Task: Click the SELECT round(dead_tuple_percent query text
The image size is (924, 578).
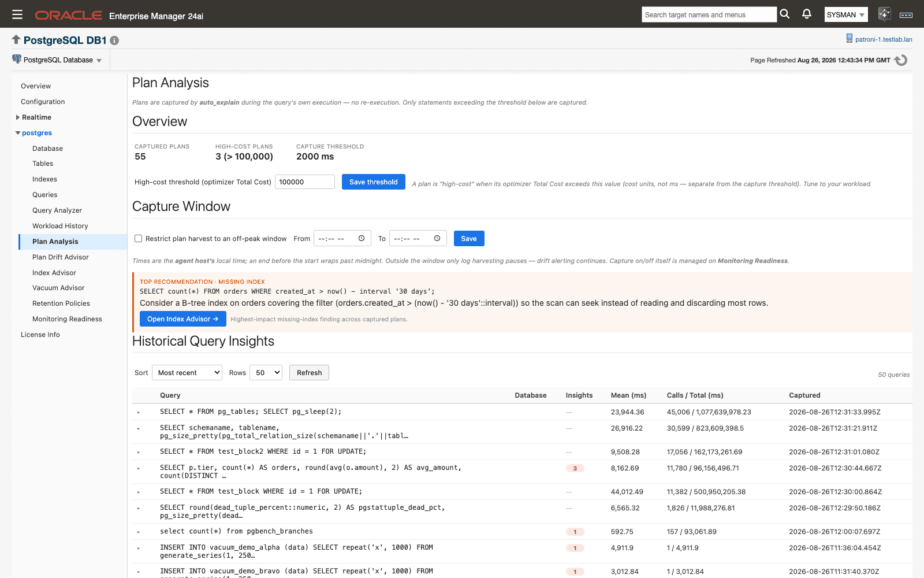Action: tap(303, 512)
